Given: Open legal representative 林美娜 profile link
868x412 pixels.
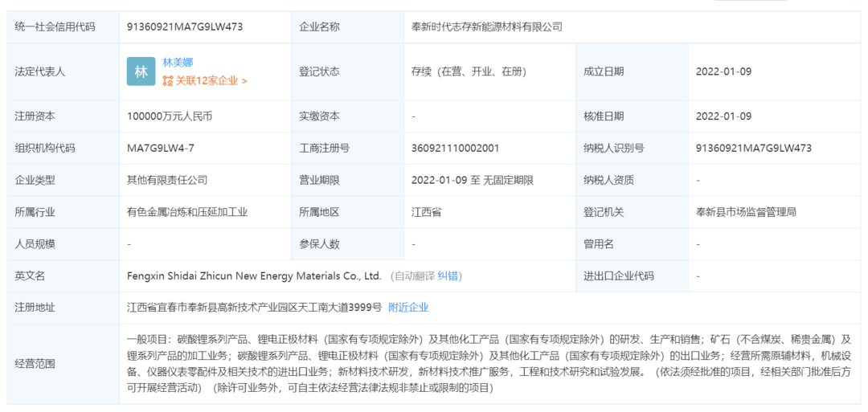Looking at the screenshot, I should point(178,63).
